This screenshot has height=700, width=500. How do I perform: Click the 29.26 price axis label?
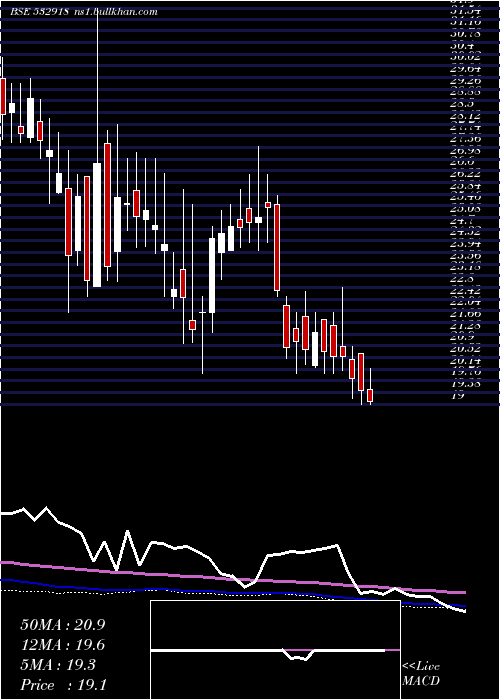465,80
